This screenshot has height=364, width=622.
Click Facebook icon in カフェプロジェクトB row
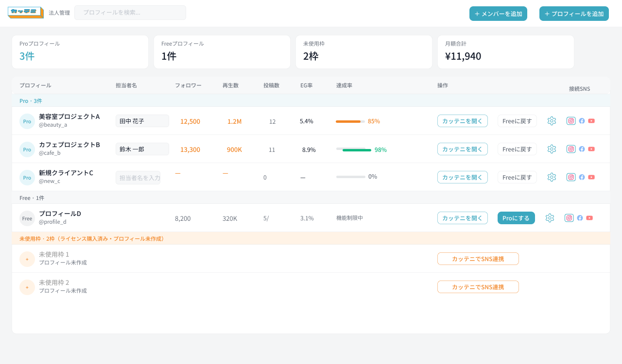click(582, 149)
